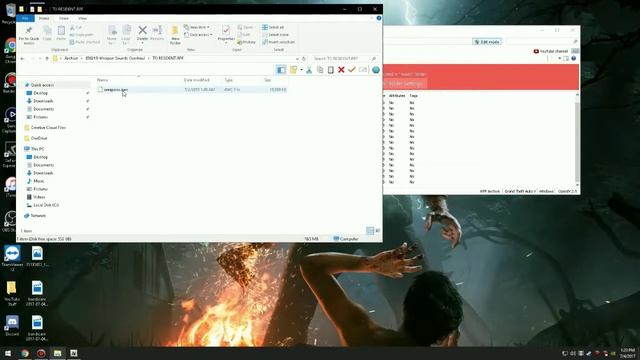
Task: Open Properties from the ribbon
Action: point(226,33)
